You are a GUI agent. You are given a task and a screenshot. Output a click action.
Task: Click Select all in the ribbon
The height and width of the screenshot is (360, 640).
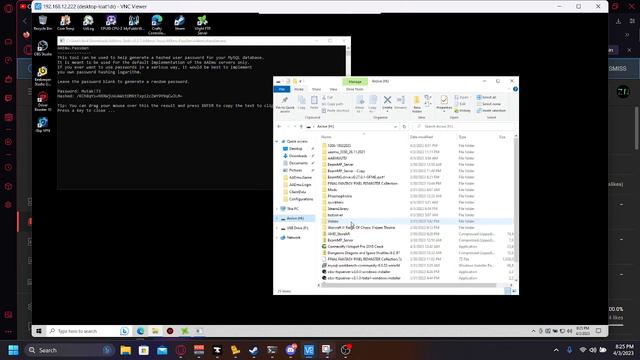tap(487, 98)
